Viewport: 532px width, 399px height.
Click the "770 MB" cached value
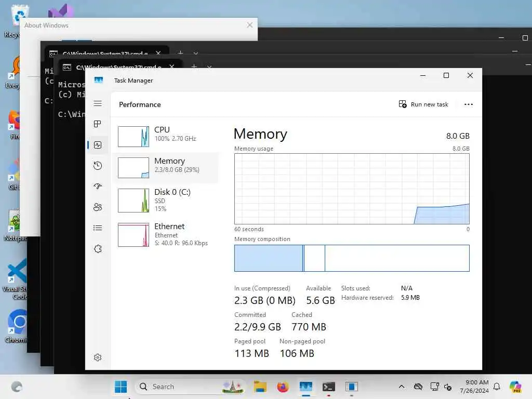point(309,327)
